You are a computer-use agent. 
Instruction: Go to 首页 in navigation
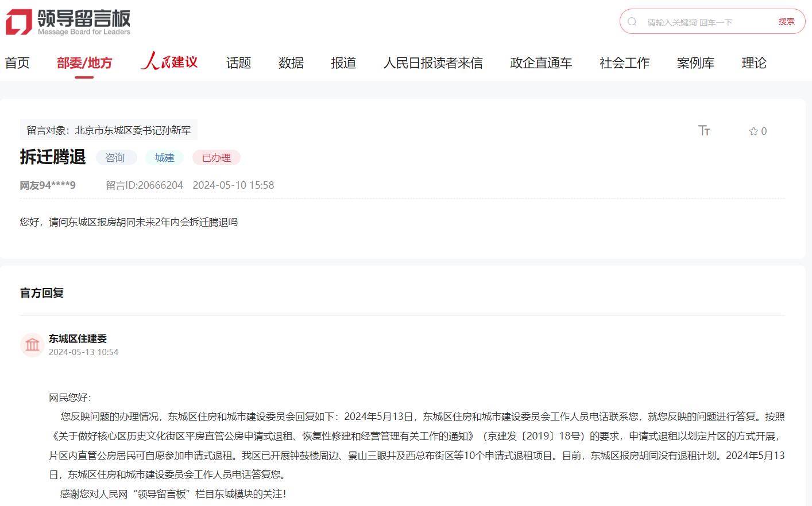[17, 63]
